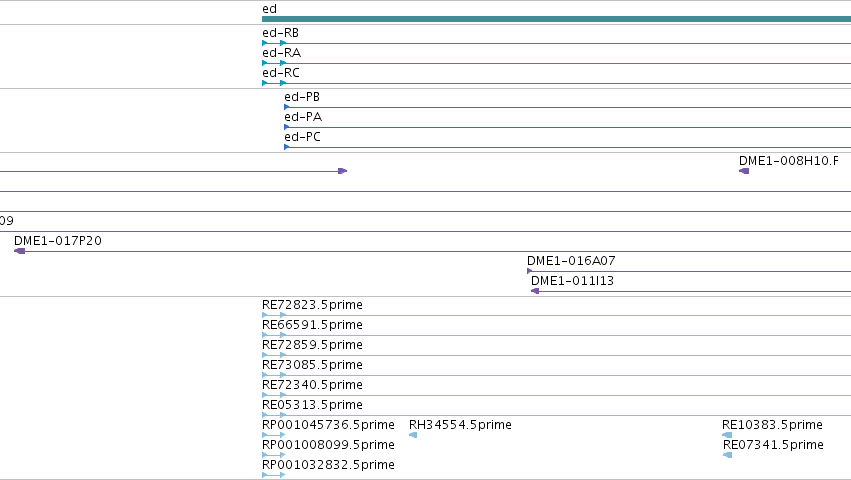Select the RE73085.5prime EST label
This screenshot has height=480, width=851.
coord(312,365)
